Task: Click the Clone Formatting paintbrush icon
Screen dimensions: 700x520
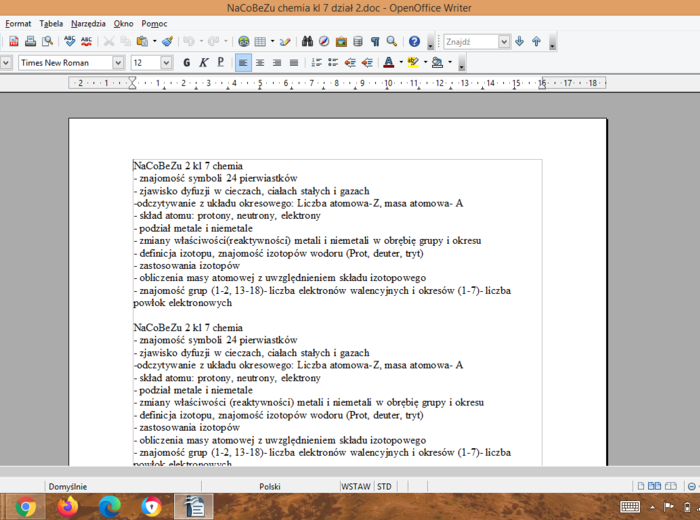Action: 167,42
